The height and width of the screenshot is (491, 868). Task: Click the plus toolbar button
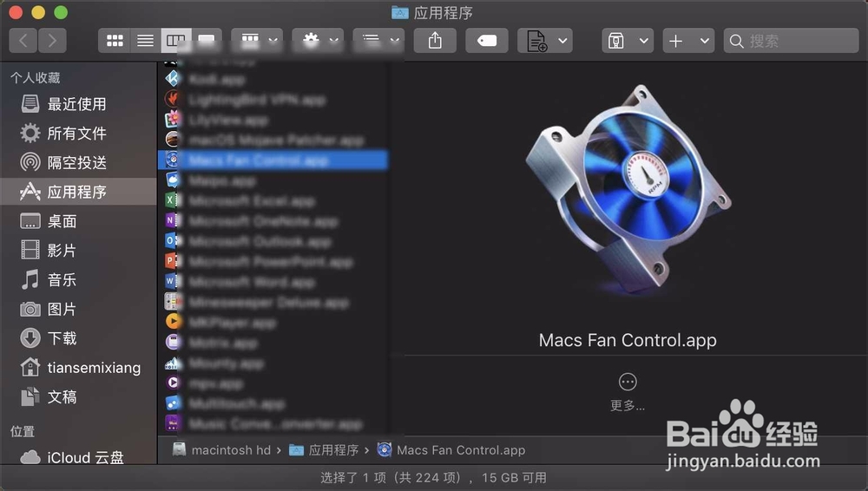click(x=676, y=41)
